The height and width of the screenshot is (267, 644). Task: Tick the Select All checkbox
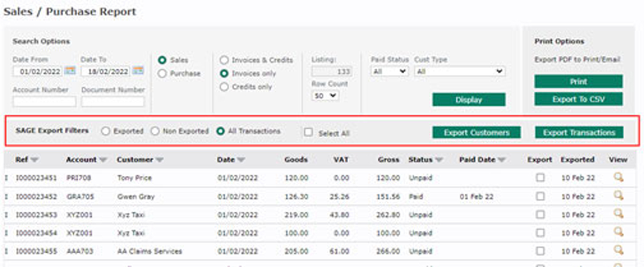(x=308, y=132)
